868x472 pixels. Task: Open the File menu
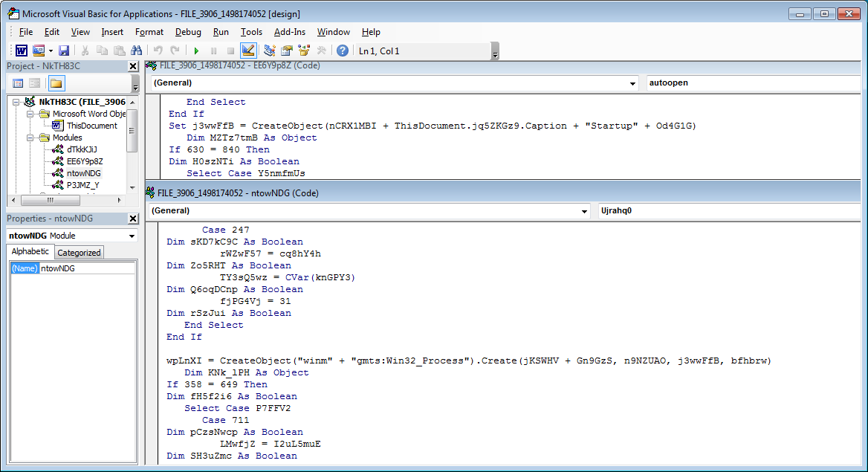26,32
